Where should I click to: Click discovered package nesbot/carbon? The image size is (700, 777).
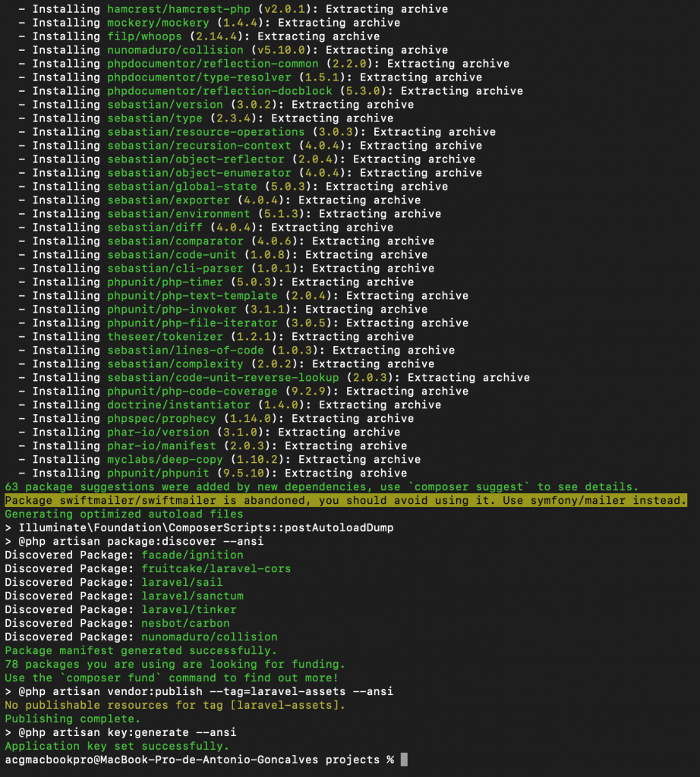pos(185,623)
